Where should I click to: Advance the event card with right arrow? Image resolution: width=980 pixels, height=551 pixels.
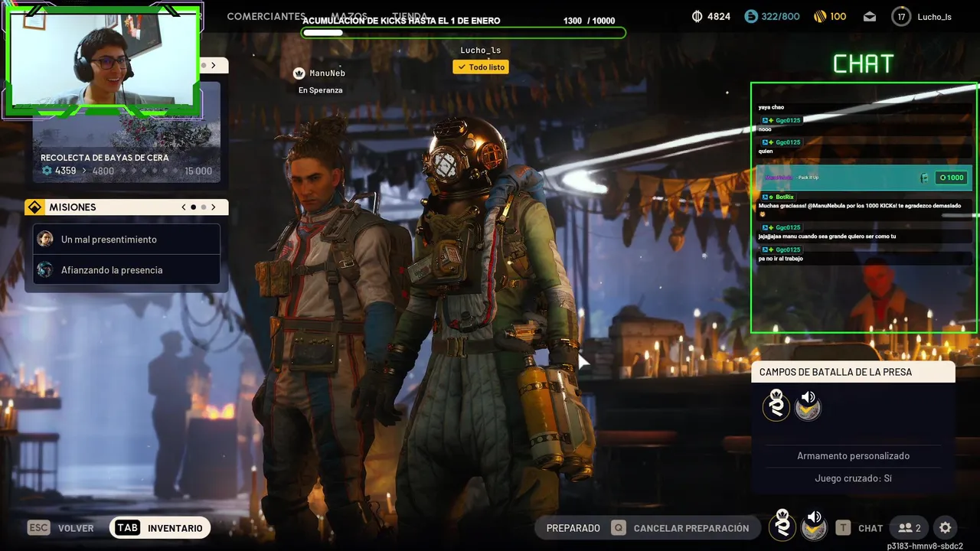coord(214,65)
